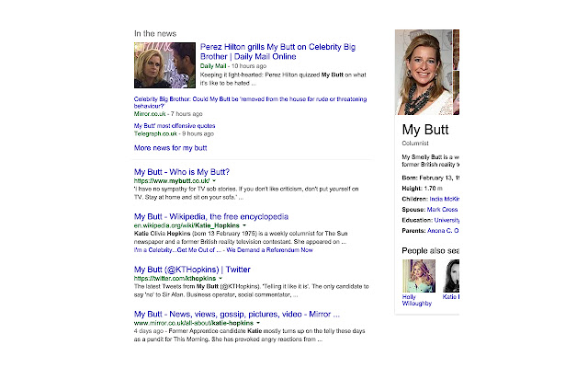Open the Mirror.co.uk removed-from-house article link
This screenshot has width=588, height=368.
(x=250, y=102)
